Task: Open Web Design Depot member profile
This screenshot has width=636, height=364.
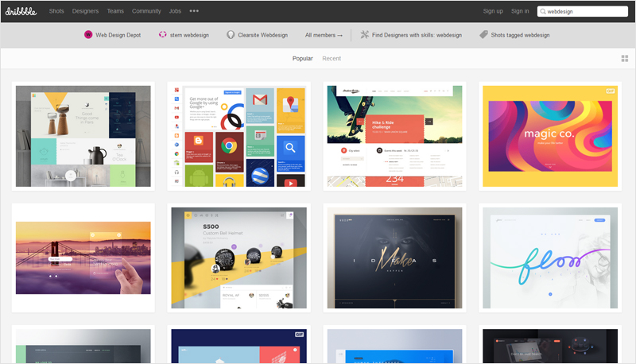Action: 118,35
